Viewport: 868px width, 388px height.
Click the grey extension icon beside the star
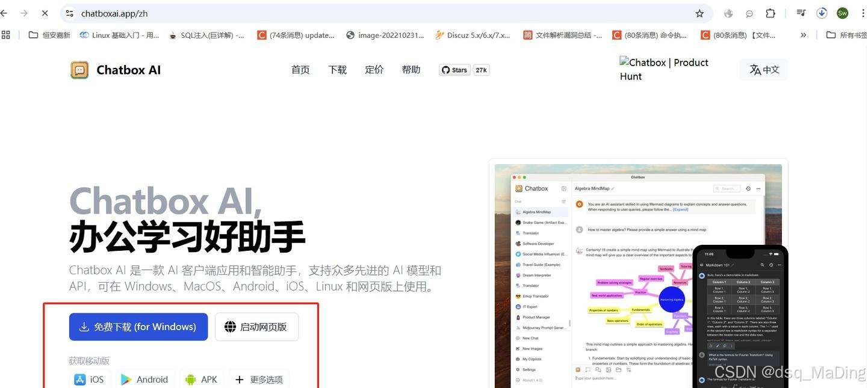coord(729,13)
